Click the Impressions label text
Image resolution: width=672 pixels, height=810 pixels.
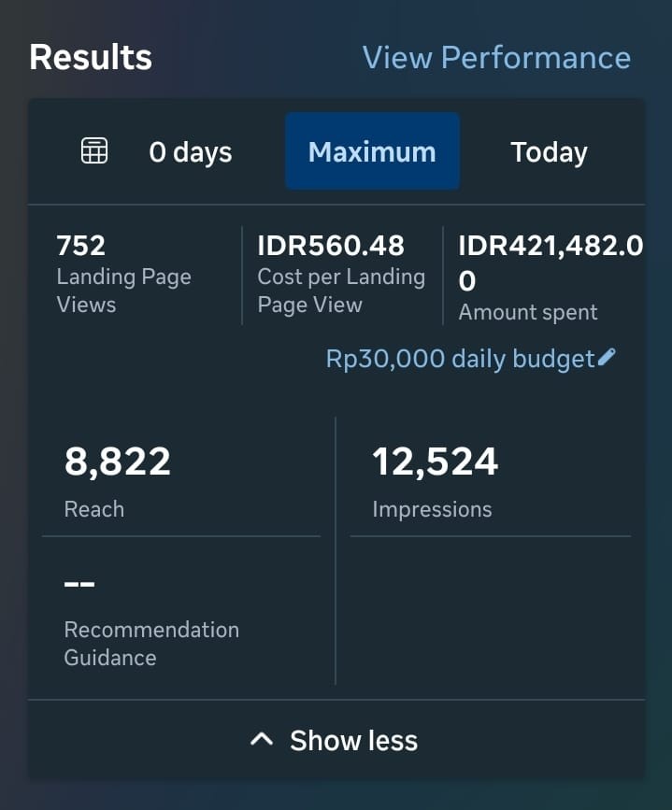pyautogui.click(x=432, y=509)
